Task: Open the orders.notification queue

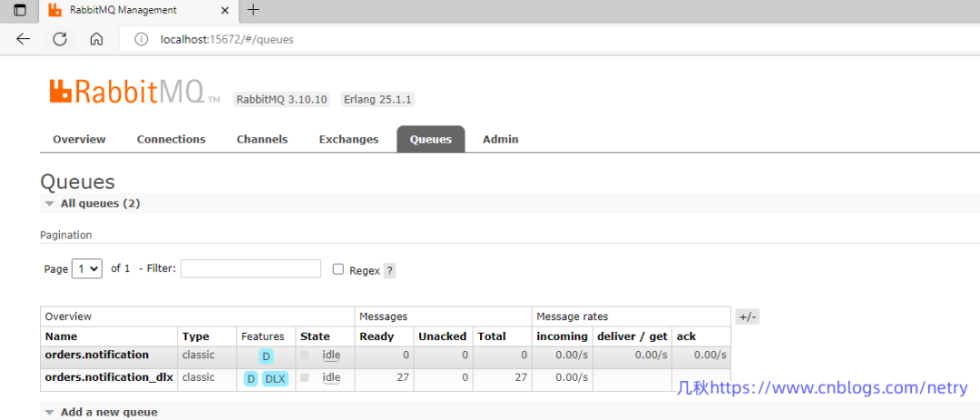Action: (x=97, y=355)
